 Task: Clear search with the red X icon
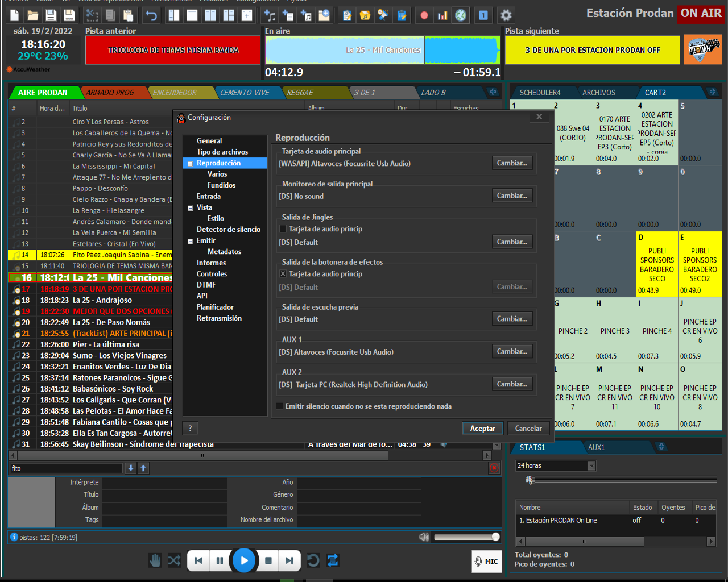coord(494,468)
